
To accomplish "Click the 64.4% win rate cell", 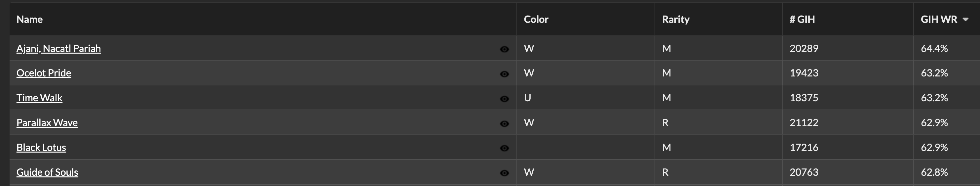I will pyautogui.click(x=934, y=48).
